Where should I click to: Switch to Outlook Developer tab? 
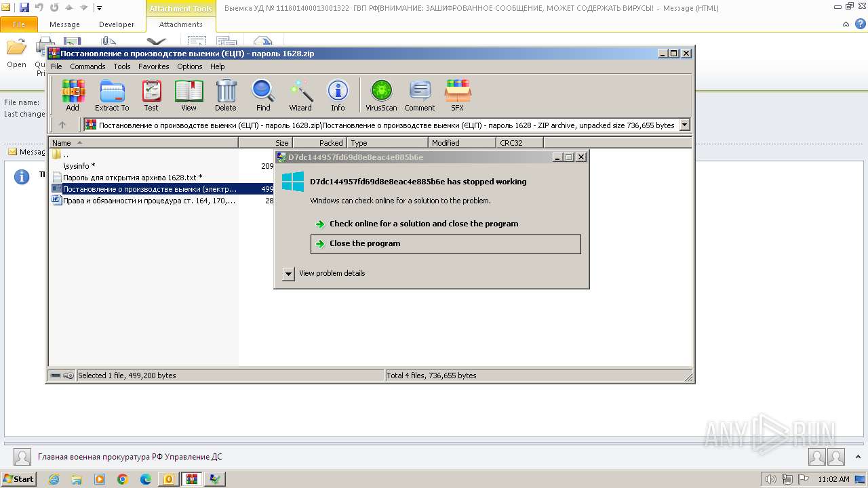point(117,24)
